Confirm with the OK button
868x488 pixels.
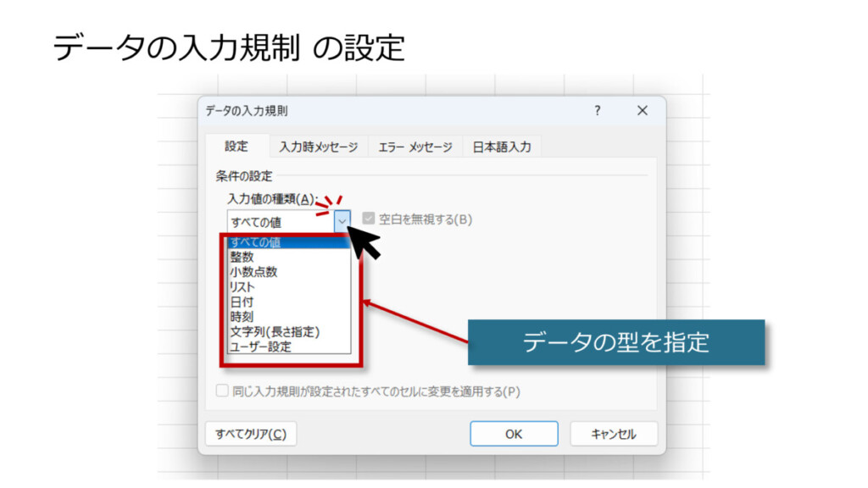(514, 434)
